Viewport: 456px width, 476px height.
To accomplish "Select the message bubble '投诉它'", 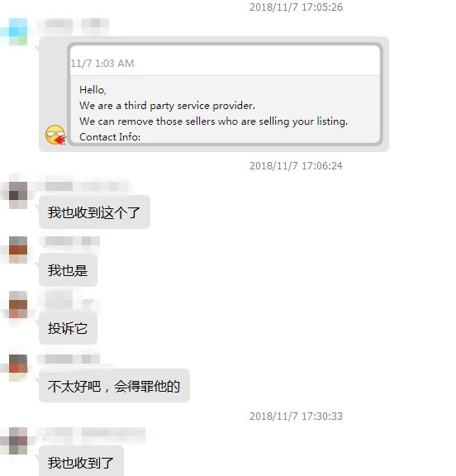I will pos(68,328).
